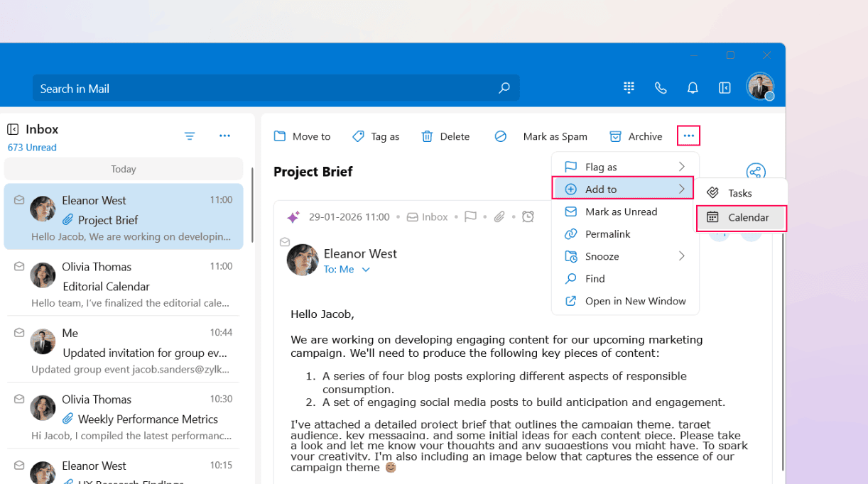Click the search magnifier icon
This screenshot has height=484, width=868.
(504, 88)
